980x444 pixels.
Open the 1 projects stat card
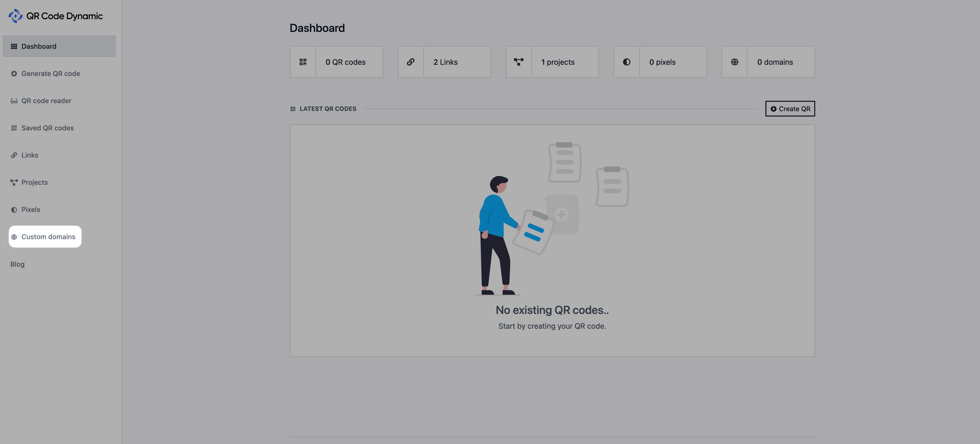[x=552, y=62]
